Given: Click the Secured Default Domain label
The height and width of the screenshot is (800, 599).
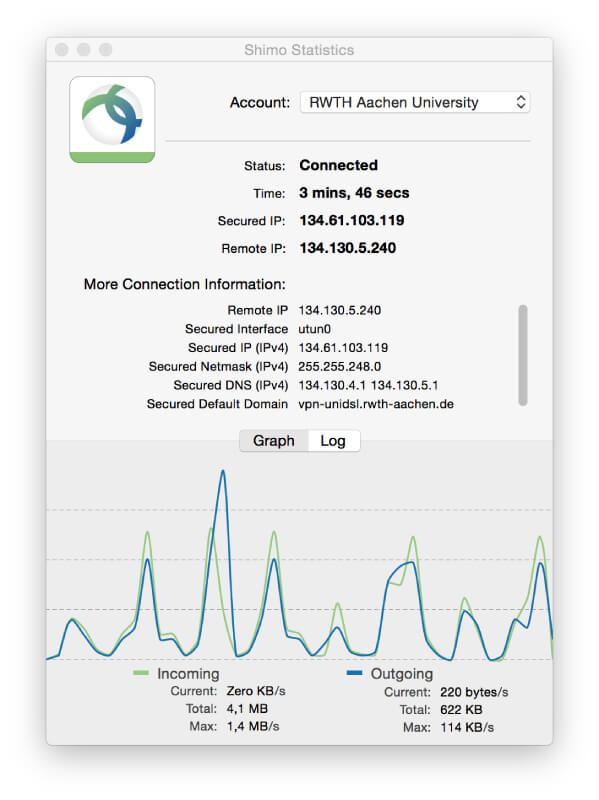Looking at the screenshot, I should (217, 404).
